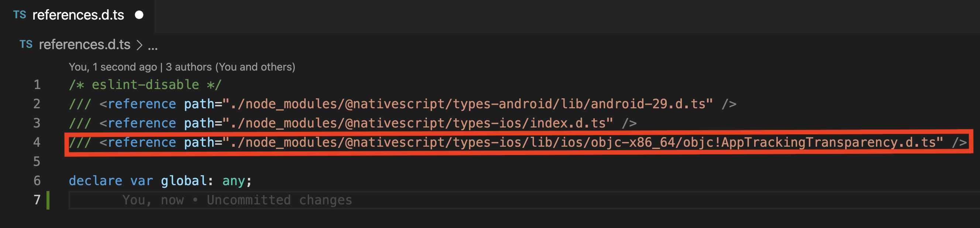Viewport: 980px width, 228px height.
Task: Click the types-ios/index.d.ts reference path
Action: click(418, 123)
